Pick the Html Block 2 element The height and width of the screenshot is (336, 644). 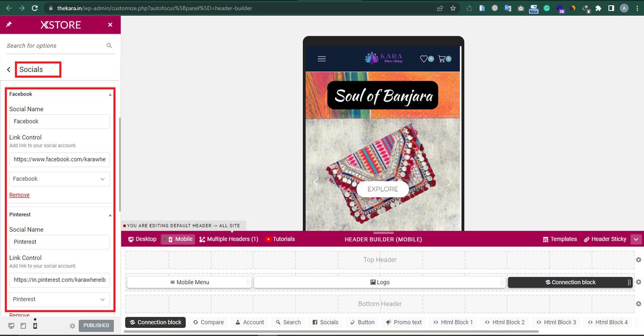504,322
